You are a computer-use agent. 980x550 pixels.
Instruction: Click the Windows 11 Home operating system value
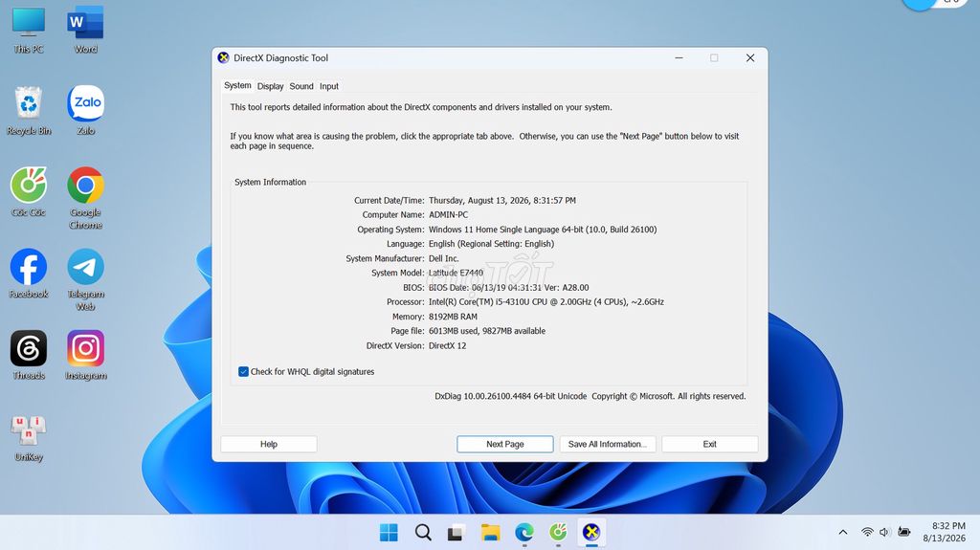pyautogui.click(x=543, y=230)
